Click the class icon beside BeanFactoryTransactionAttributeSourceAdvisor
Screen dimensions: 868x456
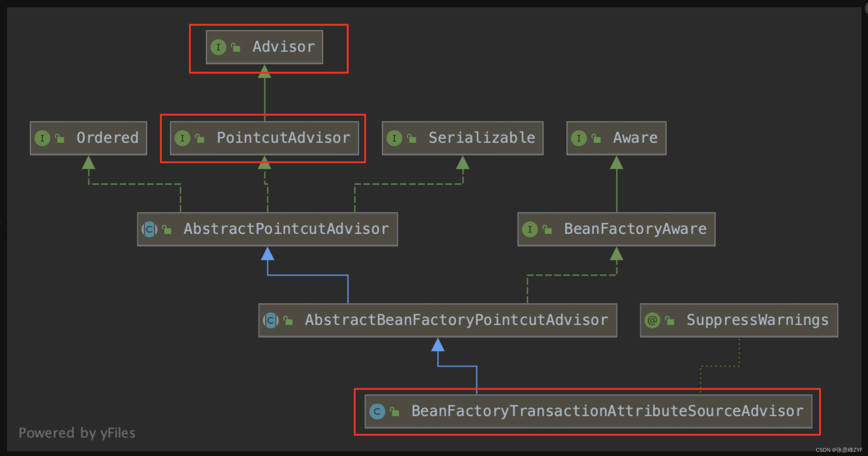tap(377, 412)
